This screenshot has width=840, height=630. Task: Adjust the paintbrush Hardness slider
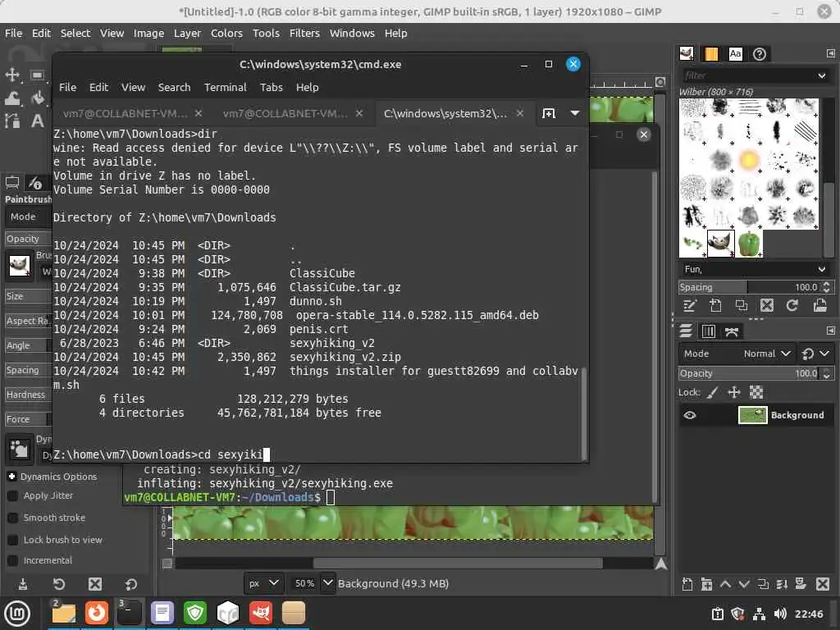(28, 395)
